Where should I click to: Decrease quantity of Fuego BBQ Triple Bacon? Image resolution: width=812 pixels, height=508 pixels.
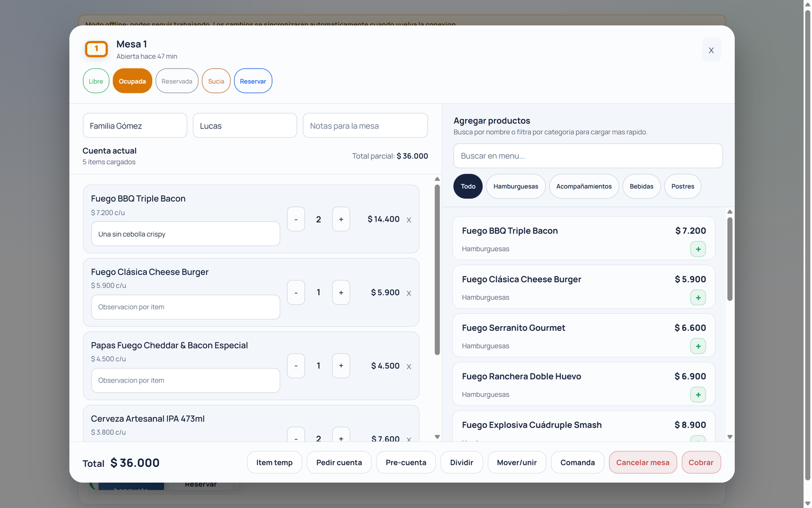pyautogui.click(x=296, y=219)
